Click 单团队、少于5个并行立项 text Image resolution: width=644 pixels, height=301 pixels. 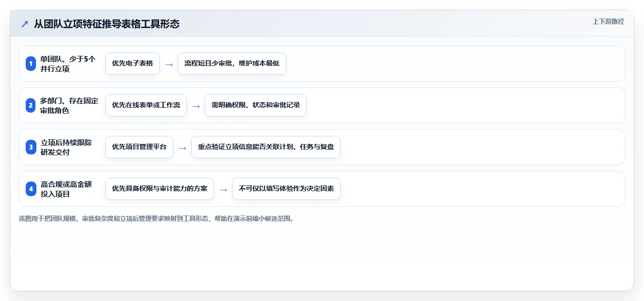68,64
